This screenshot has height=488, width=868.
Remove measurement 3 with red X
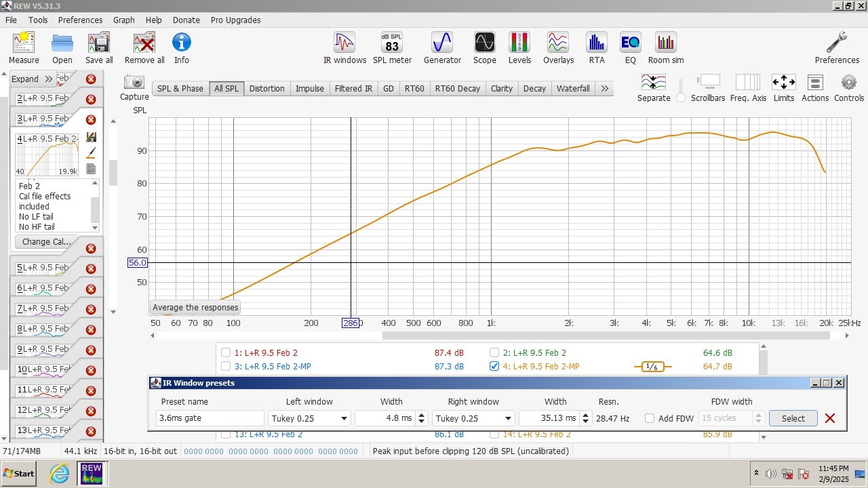pyautogui.click(x=91, y=119)
